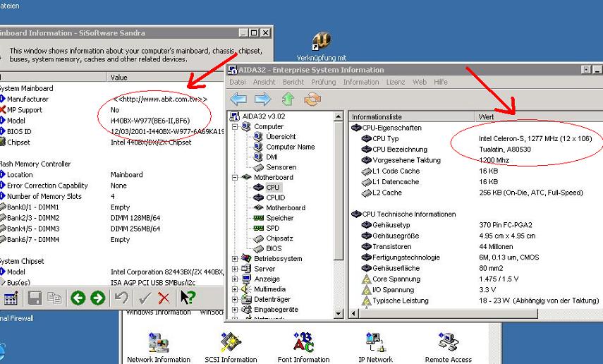Click the AIDA32 green up arrow icon

point(288,99)
